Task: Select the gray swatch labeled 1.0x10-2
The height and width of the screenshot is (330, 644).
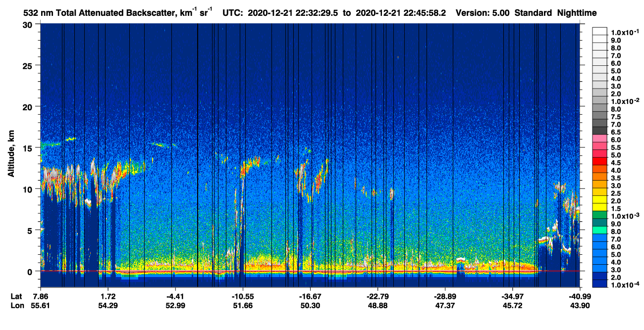Action: (600, 100)
